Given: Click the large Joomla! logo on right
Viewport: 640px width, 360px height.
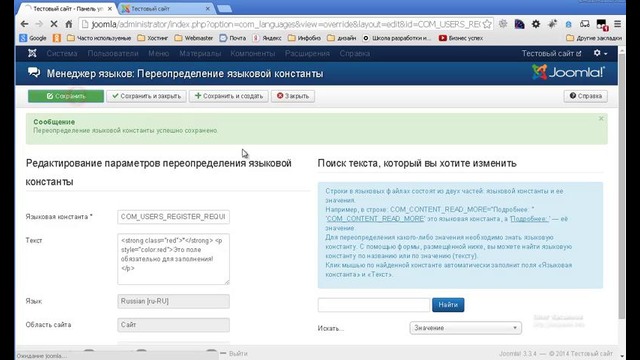Looking at the screenshot, I should (569, 72).
